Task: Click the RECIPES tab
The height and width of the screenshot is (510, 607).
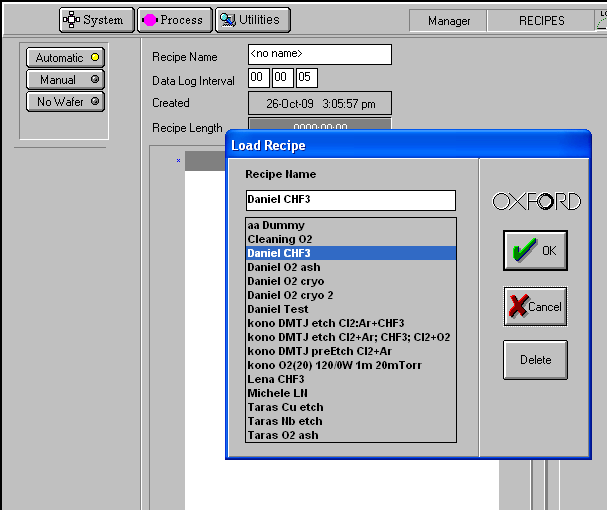Action: pyautogui.click(x=541, y=21)
